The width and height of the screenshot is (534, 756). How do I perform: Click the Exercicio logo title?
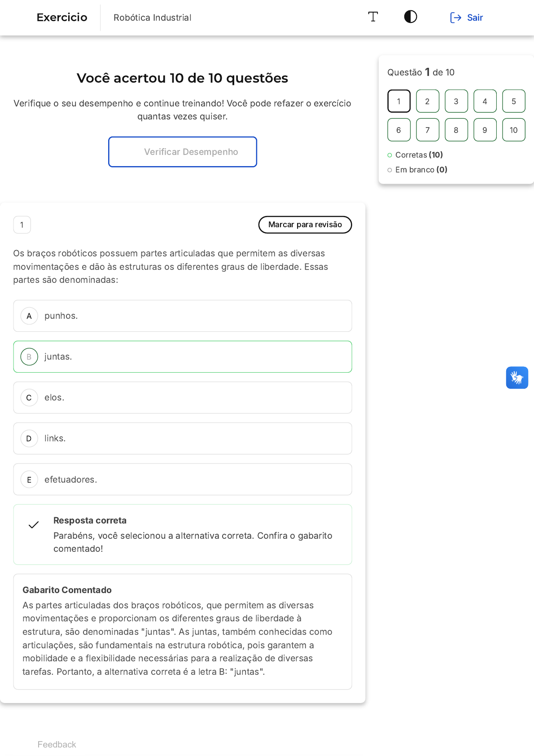click(62, 18)
